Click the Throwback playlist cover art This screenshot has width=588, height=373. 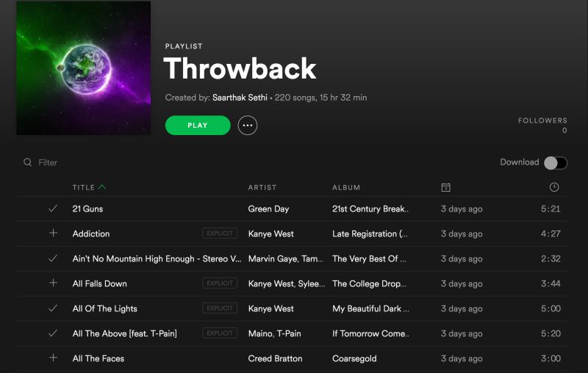click(x=84, y=68)
